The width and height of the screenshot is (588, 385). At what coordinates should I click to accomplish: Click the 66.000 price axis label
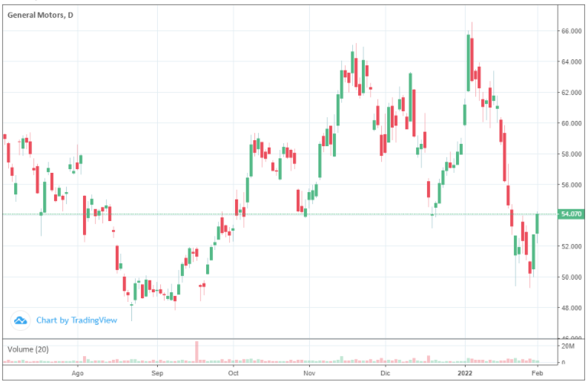click(571, 30)
